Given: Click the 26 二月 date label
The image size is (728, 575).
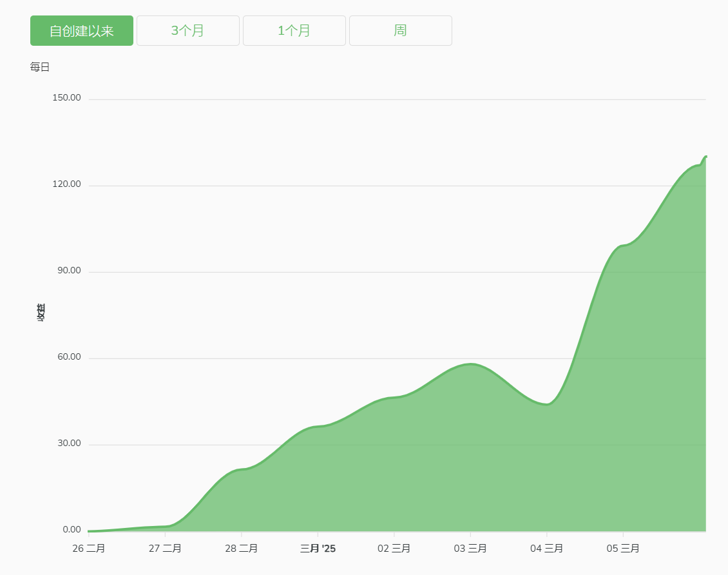Looking at the screenshot, I should (89, 549).
